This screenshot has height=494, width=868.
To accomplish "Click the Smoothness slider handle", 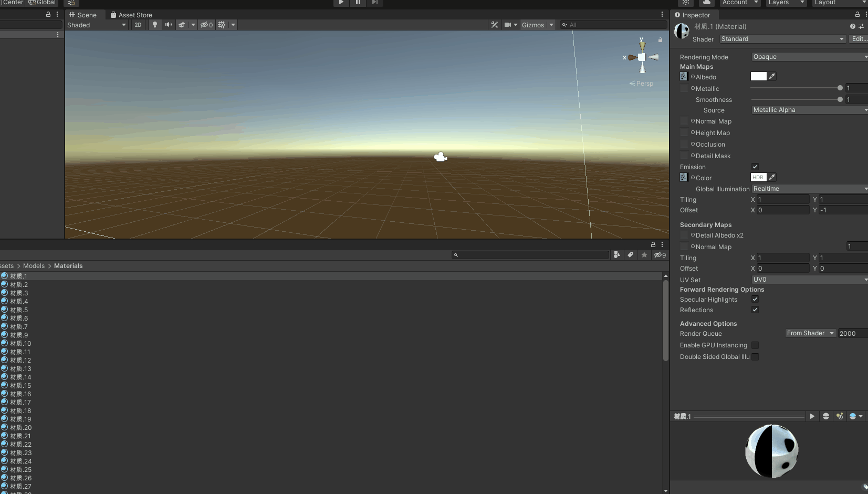I will click(x=840, y=99).
